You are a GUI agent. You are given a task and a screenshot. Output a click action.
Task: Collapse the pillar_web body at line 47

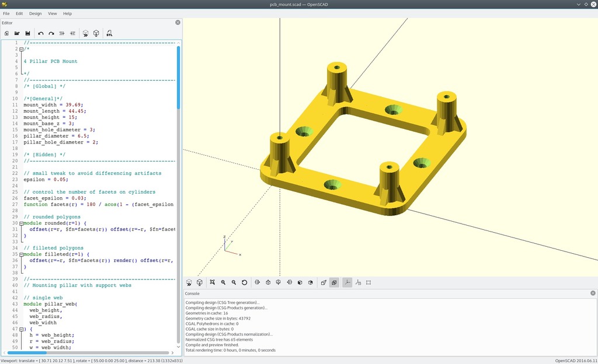(x=22, y=330)
